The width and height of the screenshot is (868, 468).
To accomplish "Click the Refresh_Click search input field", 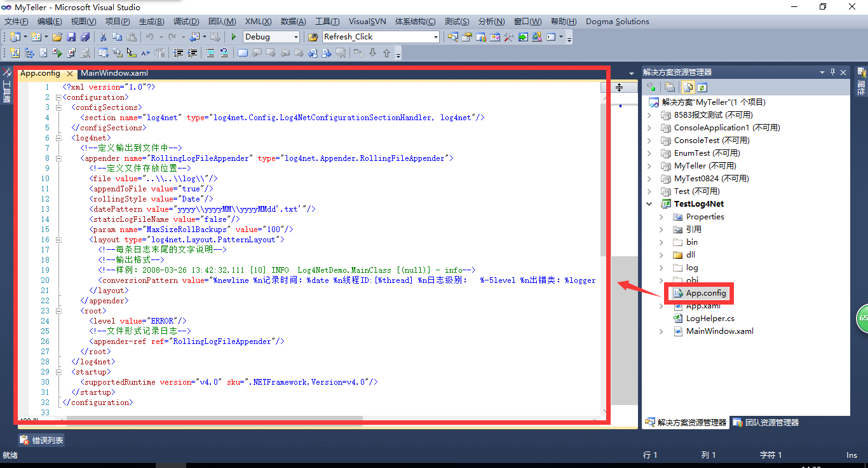I will pos(377,37).
